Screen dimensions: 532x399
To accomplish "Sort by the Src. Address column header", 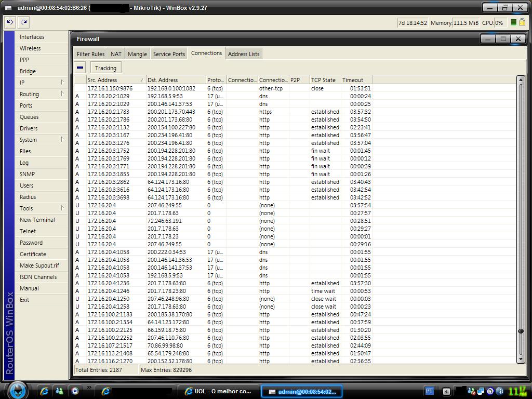I will point(116,80).
